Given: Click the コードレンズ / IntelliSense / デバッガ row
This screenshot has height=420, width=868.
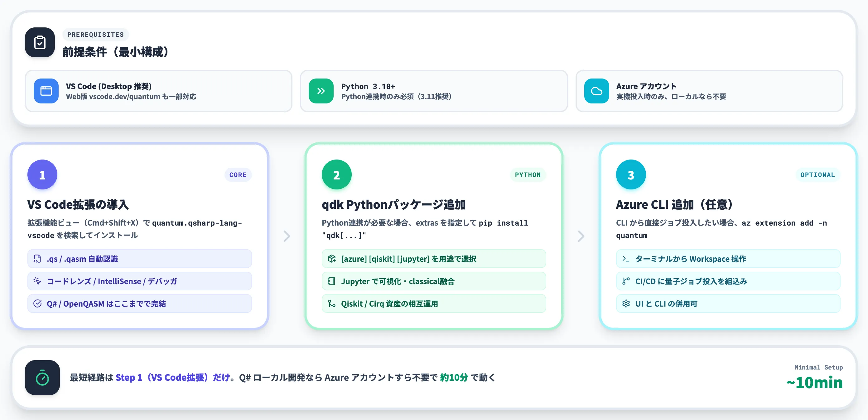Looking at the screenshot, I should (x=139, y=281).
